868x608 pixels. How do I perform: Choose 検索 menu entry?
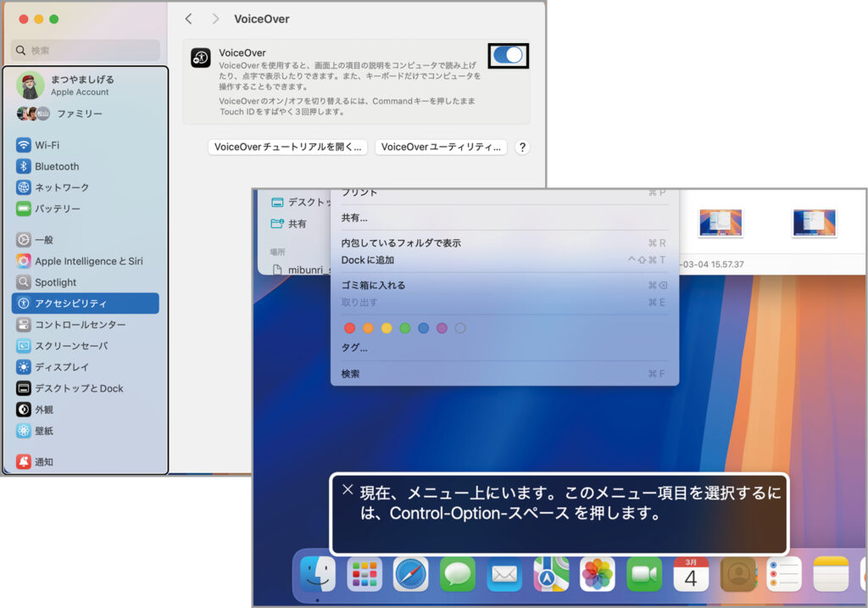click(504, 374)
